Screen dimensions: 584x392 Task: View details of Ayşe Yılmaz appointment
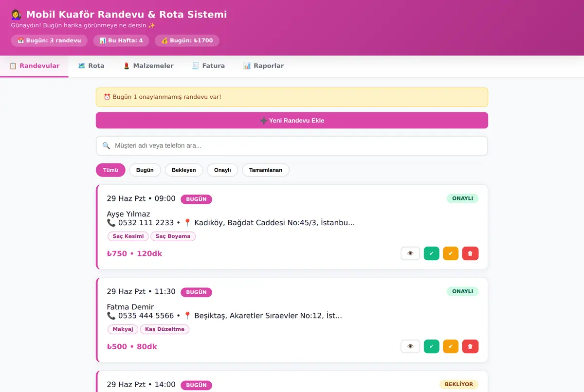pyautogui.click(x=410, y=253)
